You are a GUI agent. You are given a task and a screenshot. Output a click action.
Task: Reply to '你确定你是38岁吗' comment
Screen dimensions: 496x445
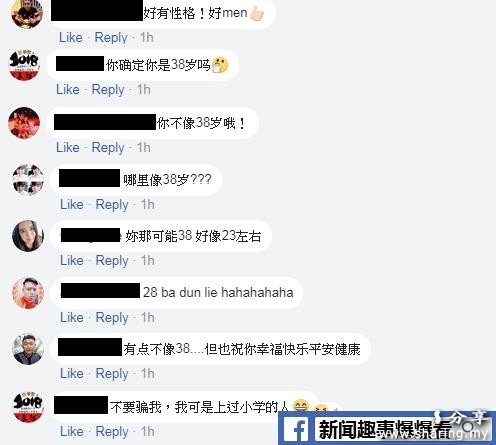pos(108,90)
